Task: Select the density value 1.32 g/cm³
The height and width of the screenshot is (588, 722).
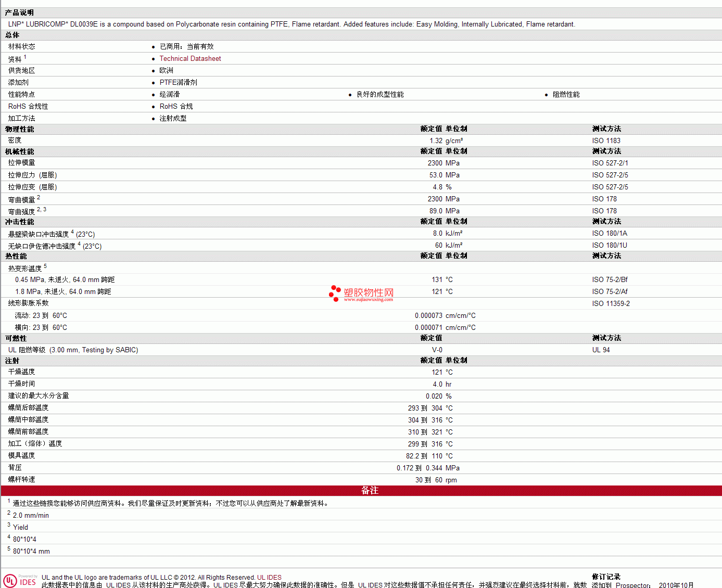Action: [446, 141]
